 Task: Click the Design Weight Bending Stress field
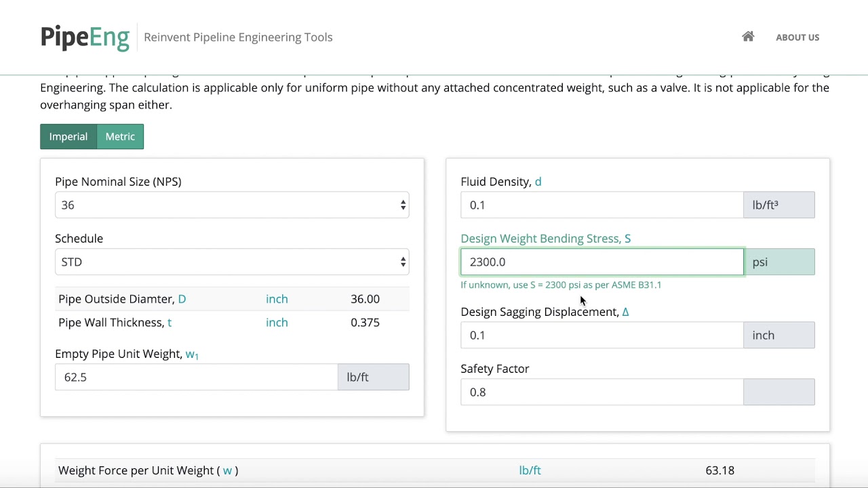(x=602, y=262)
